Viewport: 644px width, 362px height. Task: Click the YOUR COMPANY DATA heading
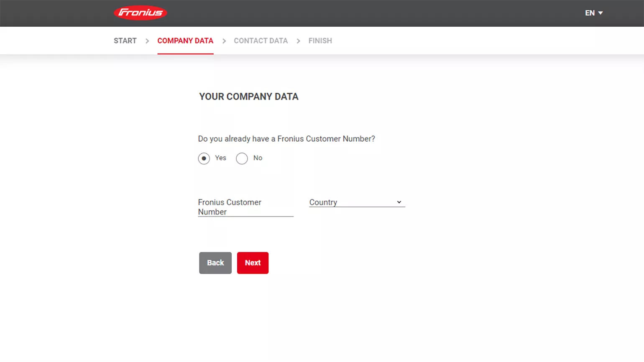tap(249, 97)
